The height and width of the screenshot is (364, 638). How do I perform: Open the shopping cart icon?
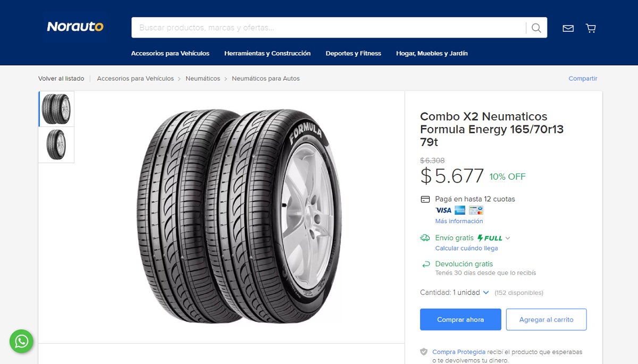coord(591,28)
